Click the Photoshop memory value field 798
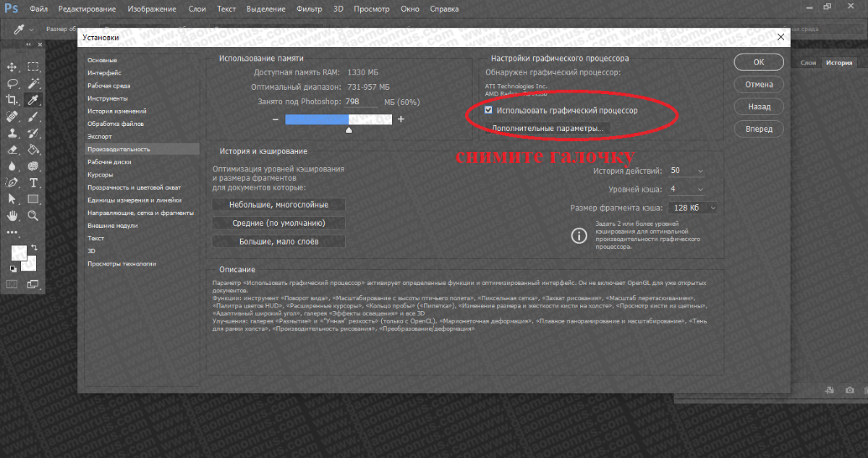 coord(361,102)
